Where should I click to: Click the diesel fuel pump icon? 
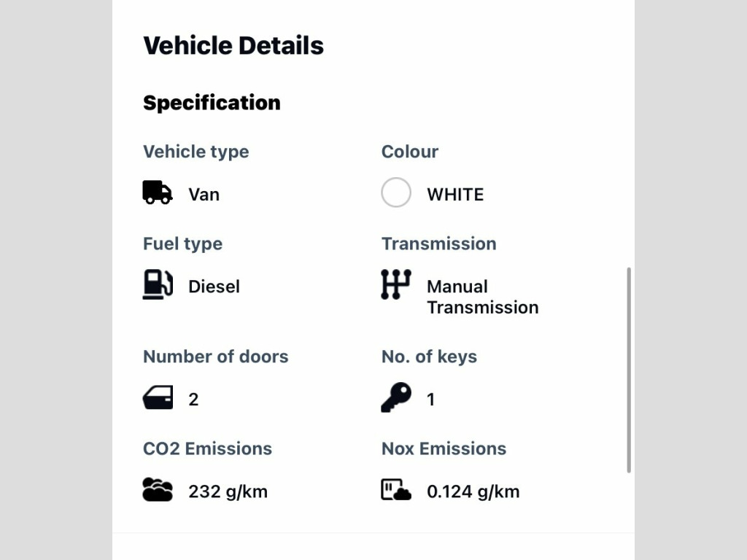click(x=158, y=284)
